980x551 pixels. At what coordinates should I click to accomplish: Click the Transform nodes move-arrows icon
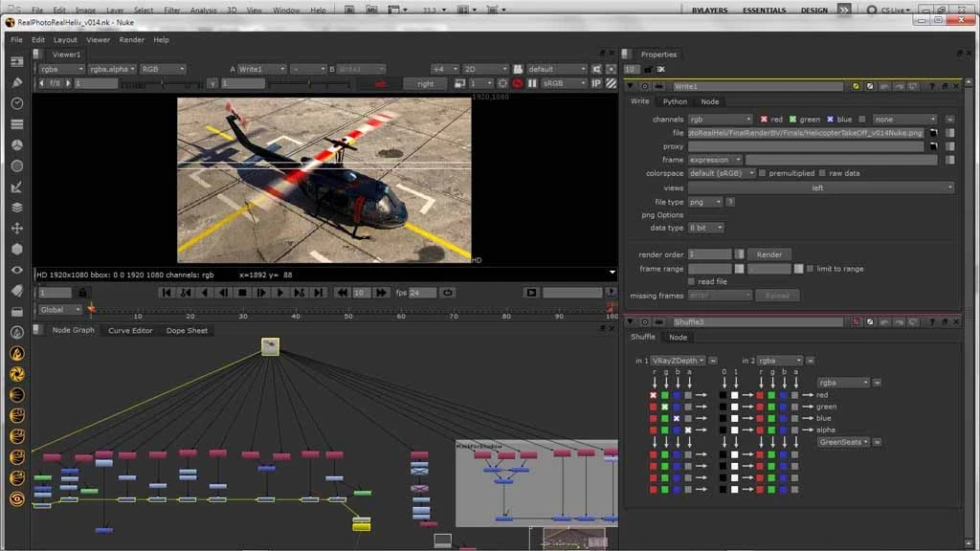pos(17,229)
